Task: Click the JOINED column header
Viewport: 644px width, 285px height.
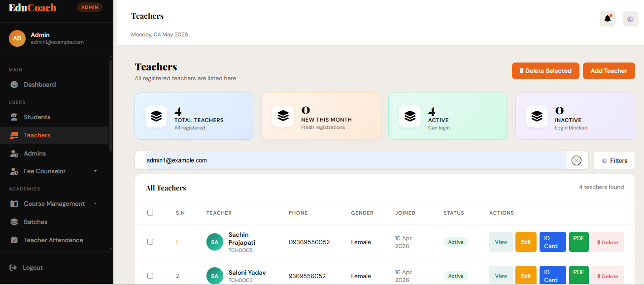Action: pos(405,213)
